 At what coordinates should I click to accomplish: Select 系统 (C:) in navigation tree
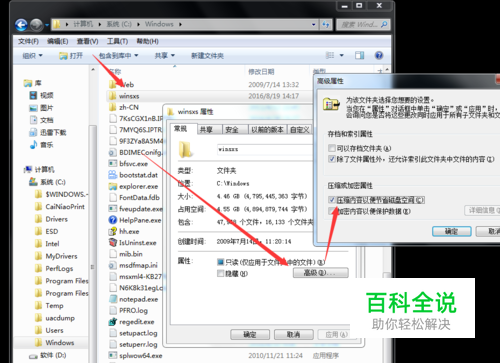click(47, 182)
